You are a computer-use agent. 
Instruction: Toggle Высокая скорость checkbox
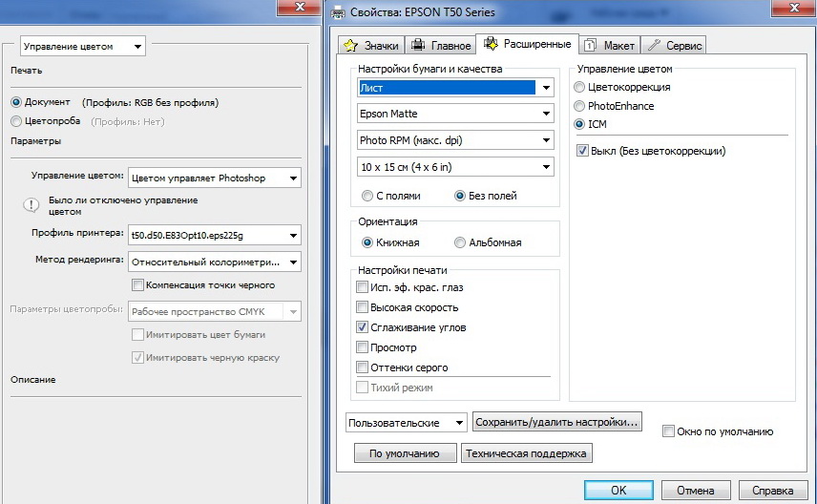pyautogui.click(x=362, y=307)
